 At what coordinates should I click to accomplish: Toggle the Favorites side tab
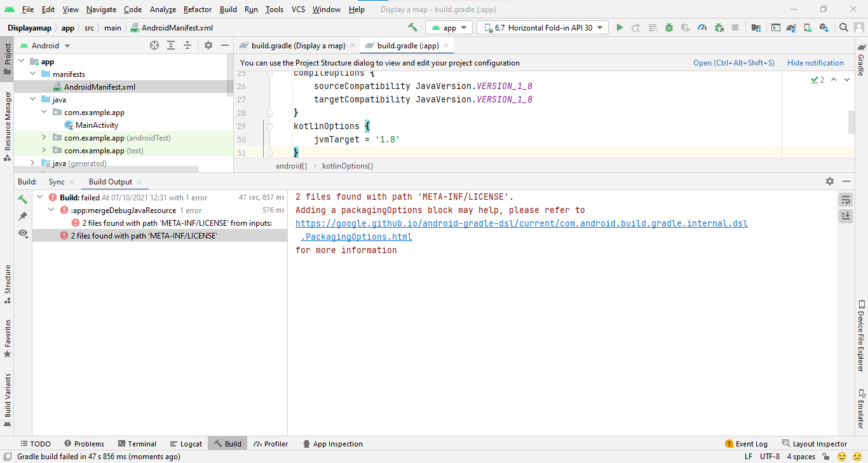tap(7, 338)
